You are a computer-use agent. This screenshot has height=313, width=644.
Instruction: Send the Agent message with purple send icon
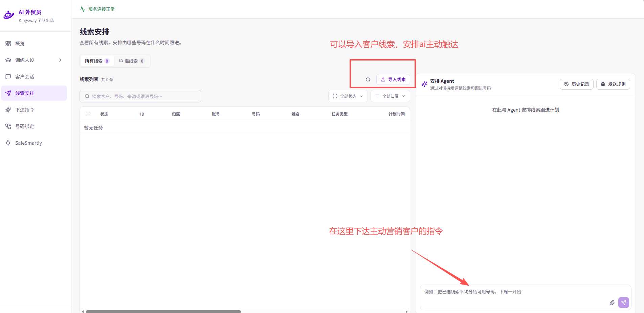pyautogui.click(x=624, y=303)
